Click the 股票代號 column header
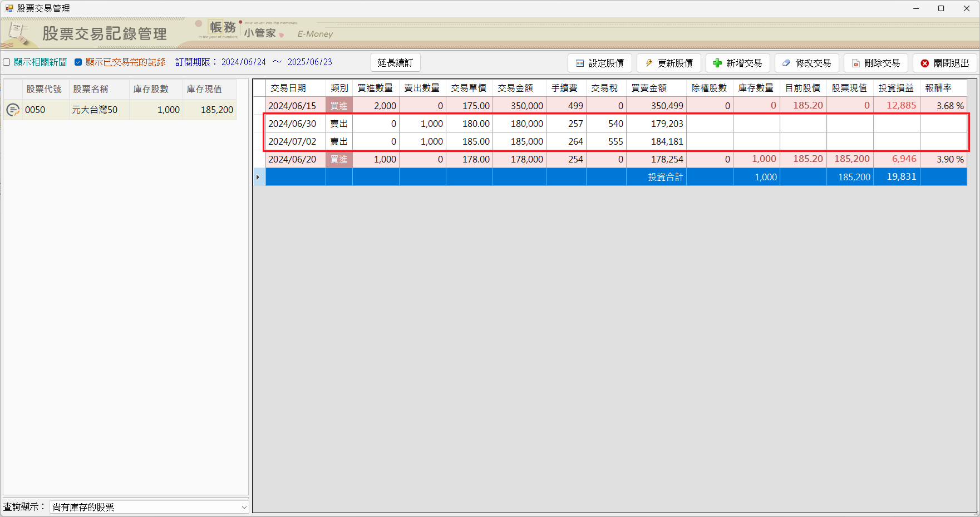This screenshot has height=517, width=980. point(46,89)
